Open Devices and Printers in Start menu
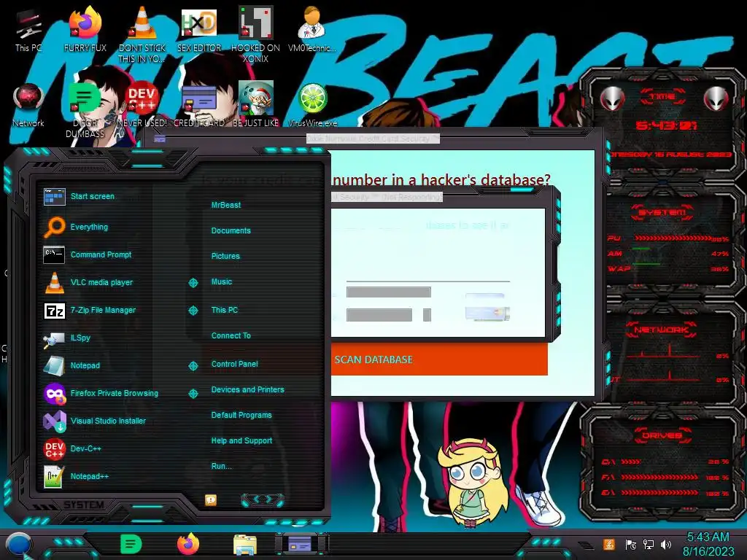Image resolution: width=747 pixels, height=560 pixels. pyautogui.click(x=247, y=389)
